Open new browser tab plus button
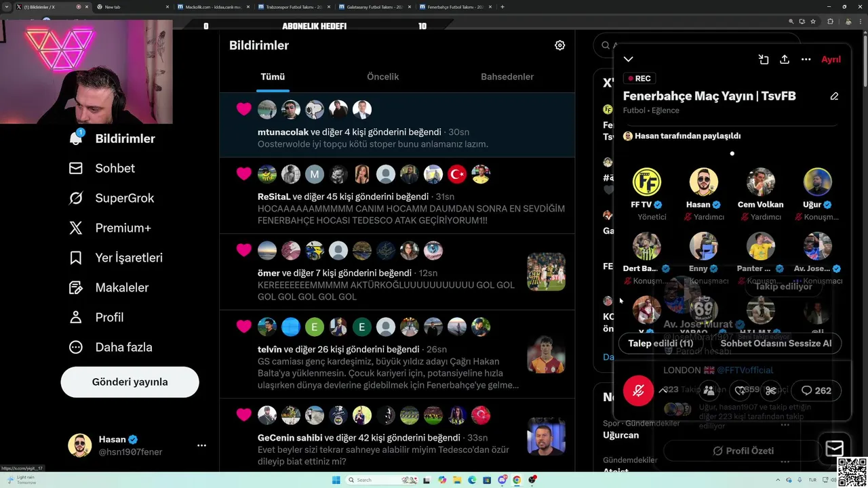Screen dimensions: 868x488 (502, 7)
